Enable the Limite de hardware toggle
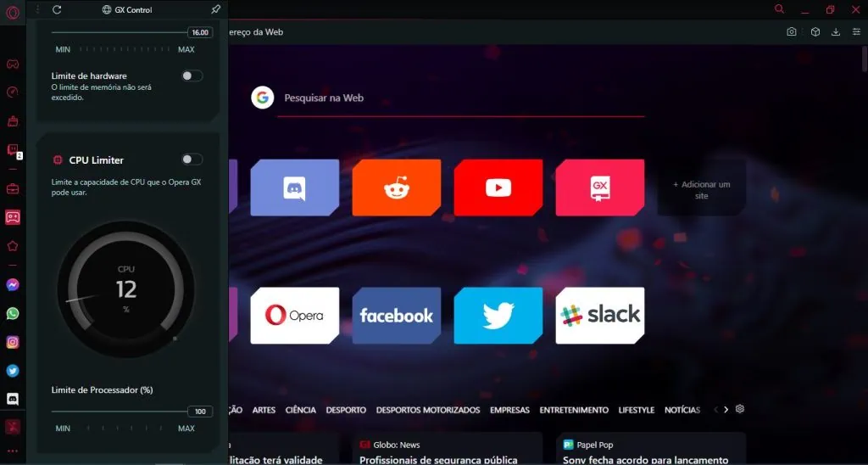The width and height of the screenshot is (868, 465). click(192, 76)
